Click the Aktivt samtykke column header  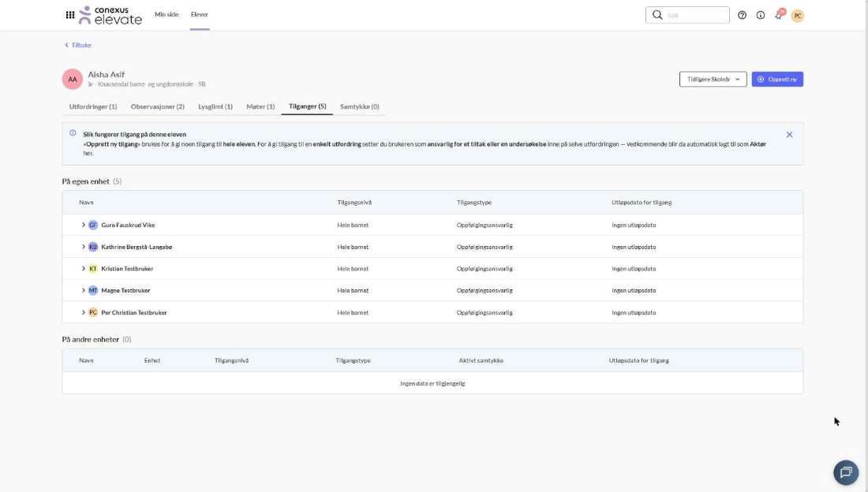coord(481,361)
